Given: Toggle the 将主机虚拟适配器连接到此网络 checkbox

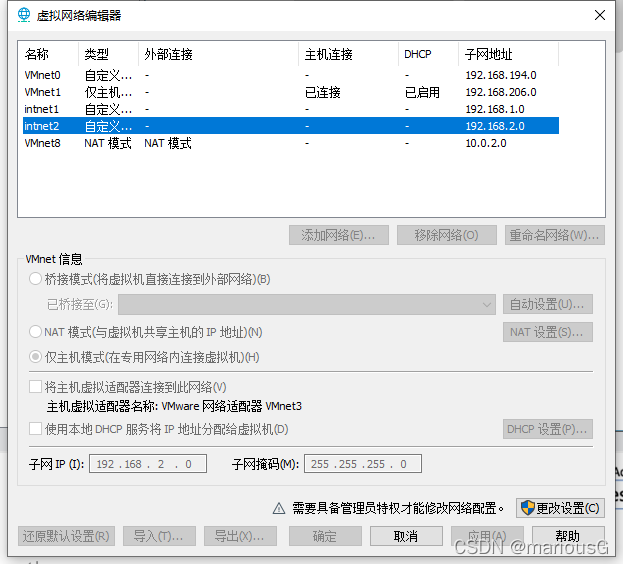Looking at the screenshot, I should pyautogui.click(x=35, y=386).
